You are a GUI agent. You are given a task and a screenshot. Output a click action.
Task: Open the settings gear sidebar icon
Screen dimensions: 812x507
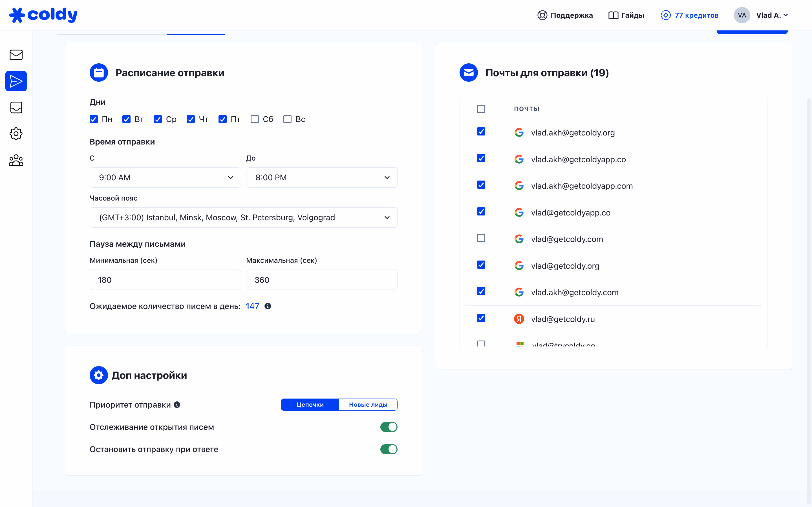(x=16, y=134)
